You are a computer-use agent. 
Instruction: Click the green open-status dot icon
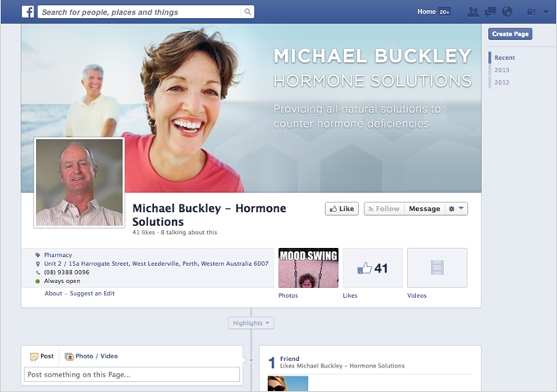[x=38, y=282]
